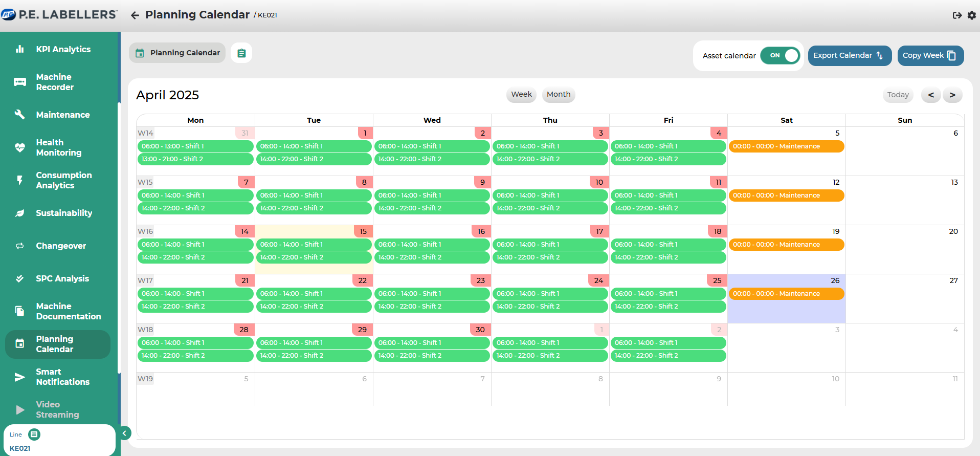
Task: Click the logout icon in header
Action: (957, 15)
